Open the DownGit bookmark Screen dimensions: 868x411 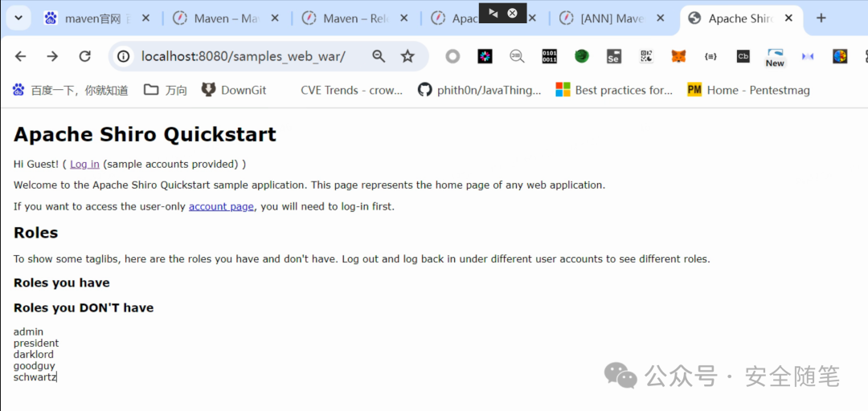[234, 90]
